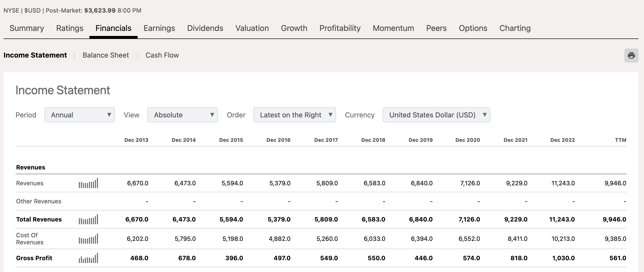Open the Total Revenues sparkline chart
Image resolution: width=644 pixels, height=272 pixels.
point(88,219)
